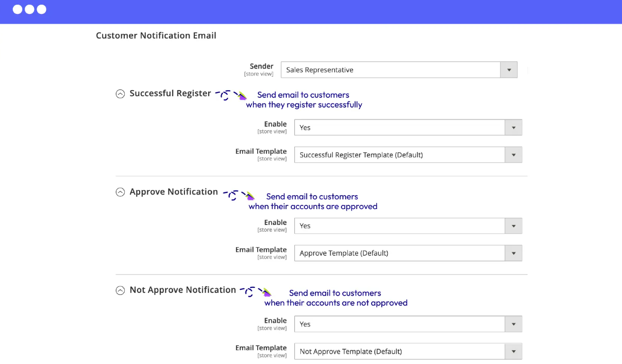Open Successful Register Template (Default) dropdown
Viewport: 622px width, 364px height.
[x=408, y=155]
